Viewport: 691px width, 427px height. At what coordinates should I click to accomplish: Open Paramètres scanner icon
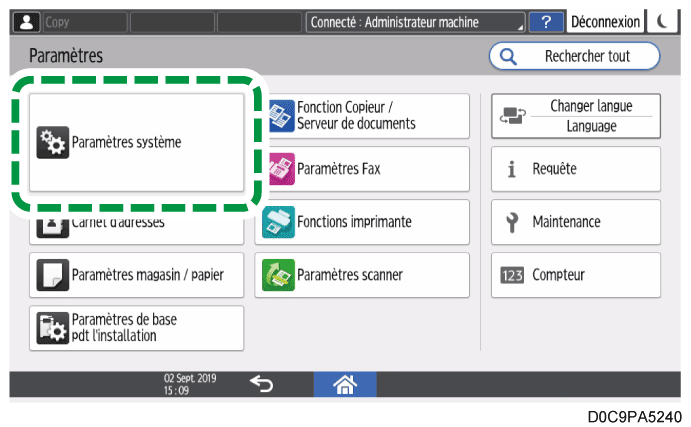coord(280,275)
